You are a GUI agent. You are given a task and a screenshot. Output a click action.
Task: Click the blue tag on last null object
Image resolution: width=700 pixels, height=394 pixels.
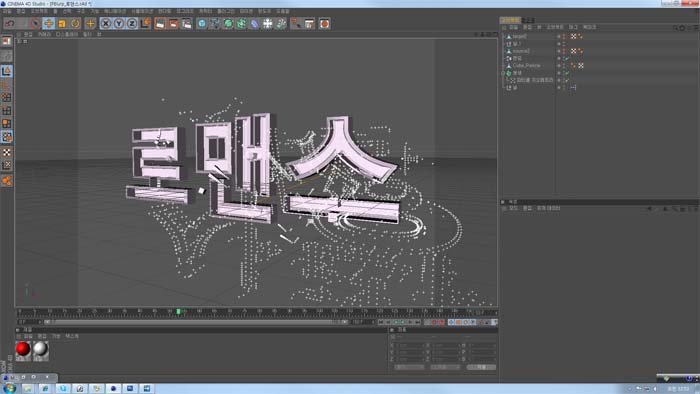coord(574,88)
